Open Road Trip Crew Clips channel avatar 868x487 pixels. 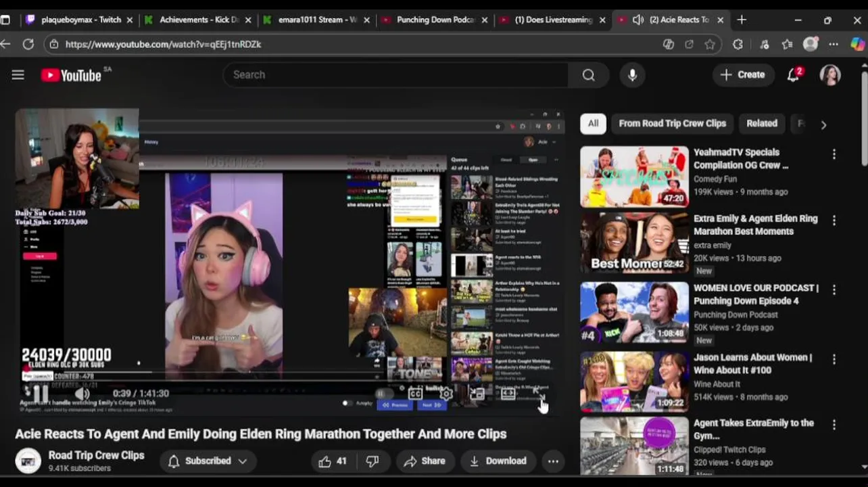[28, 461]
